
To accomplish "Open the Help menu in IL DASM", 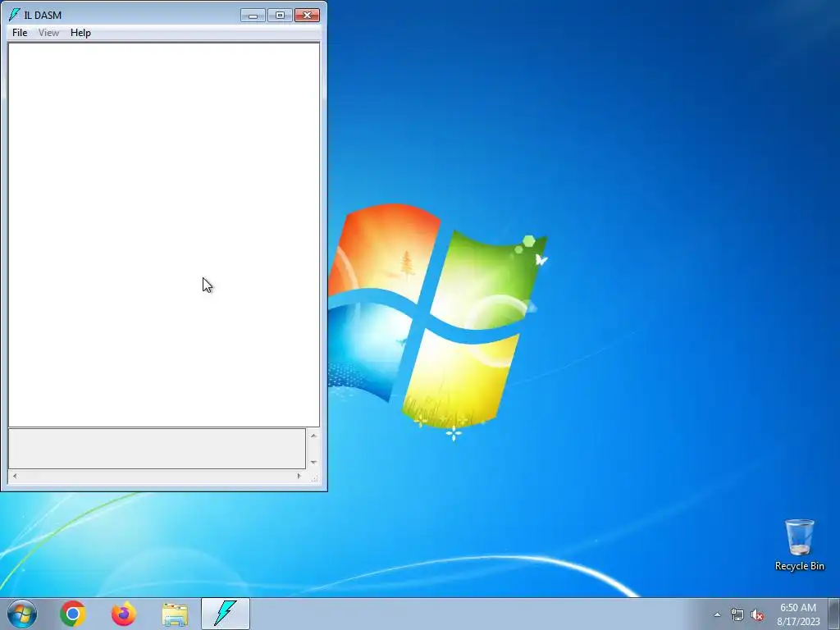I will click(x=80, y=33).
